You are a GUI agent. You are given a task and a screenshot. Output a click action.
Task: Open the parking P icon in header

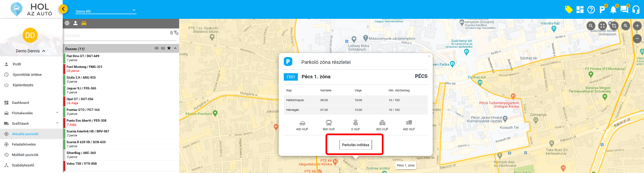tap(602, 9)
